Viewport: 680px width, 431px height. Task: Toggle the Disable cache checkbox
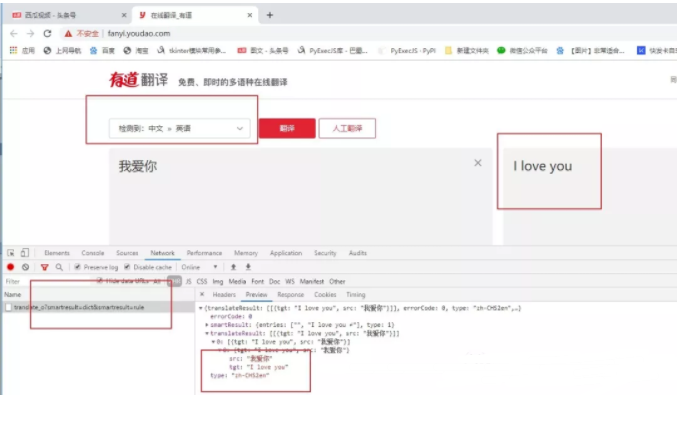pyautogui.click(x=127, y=267)
